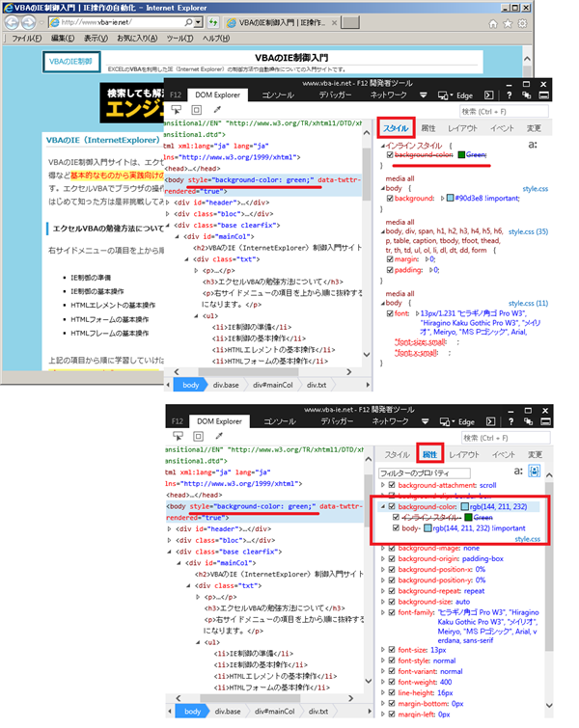Expand div class="bloc" node in upper DOM tree
The height and width of the screenshot is (728, 579).
click(x=168, y=214)
